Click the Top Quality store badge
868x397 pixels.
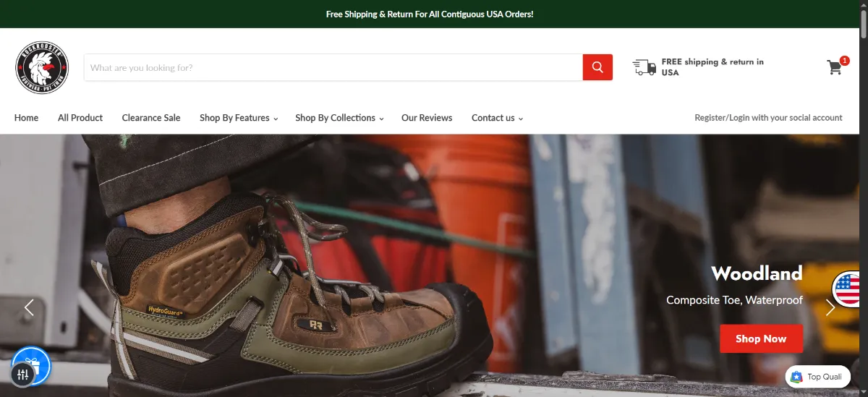pyautogui.click(x=818, y=377)
